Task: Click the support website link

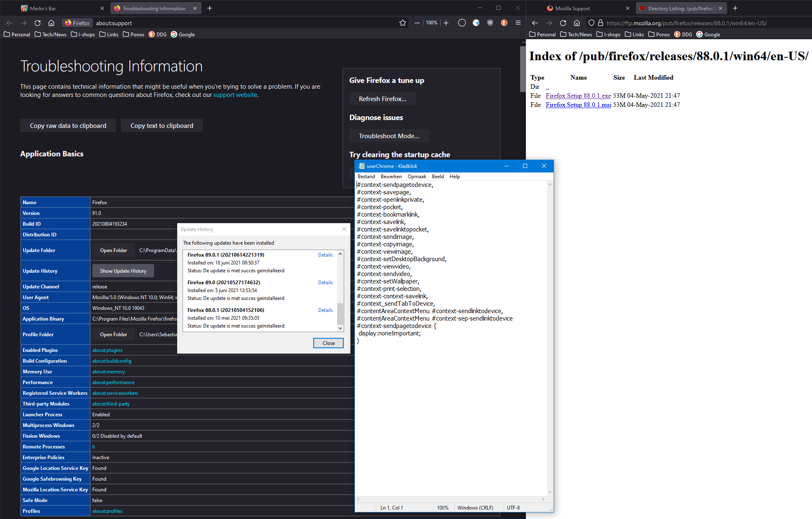Action: click(x=235, y=95)
